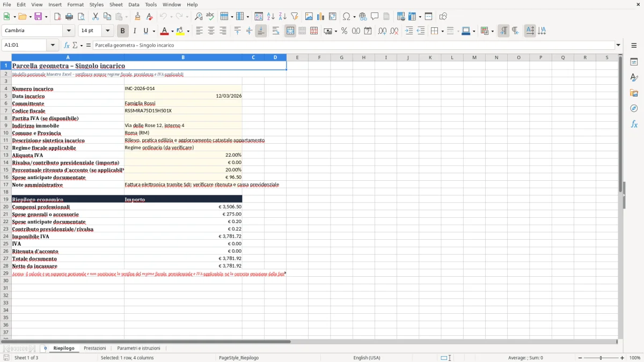The width and height of the screenshot is (644, 362).
Task: Click the formula input line
Action: point(353,45)
